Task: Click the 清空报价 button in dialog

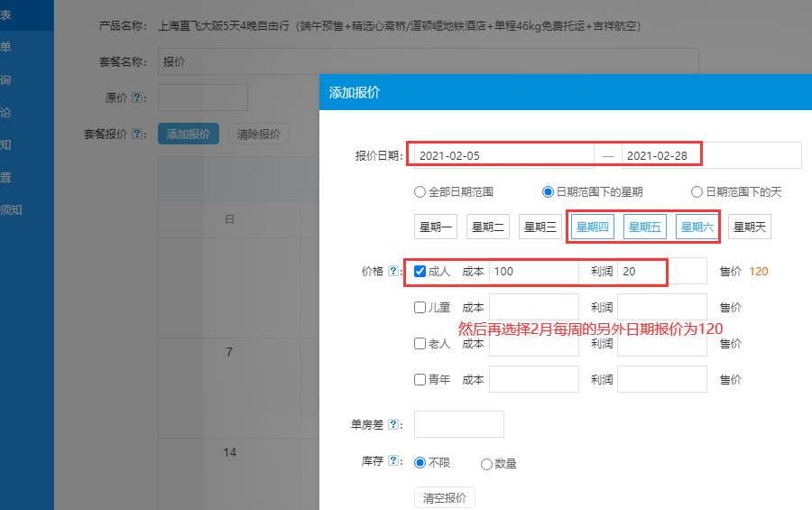Action: tap(444, 498)
